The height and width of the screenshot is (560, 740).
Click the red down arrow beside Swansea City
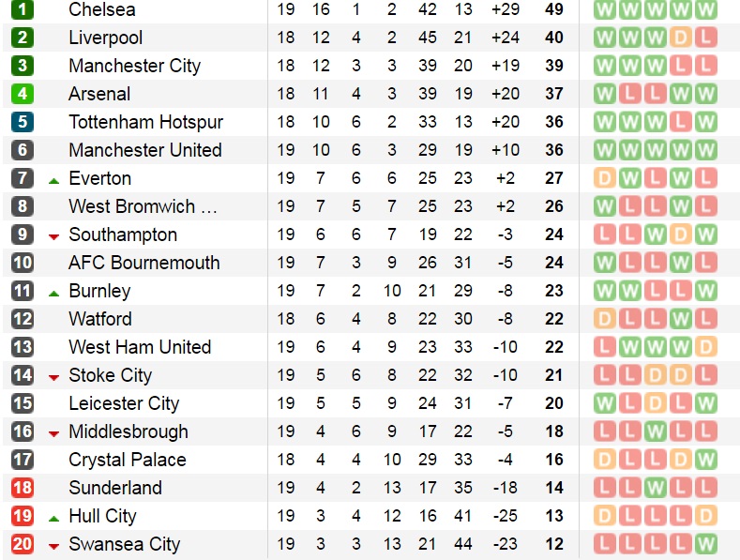pos(53,546)
